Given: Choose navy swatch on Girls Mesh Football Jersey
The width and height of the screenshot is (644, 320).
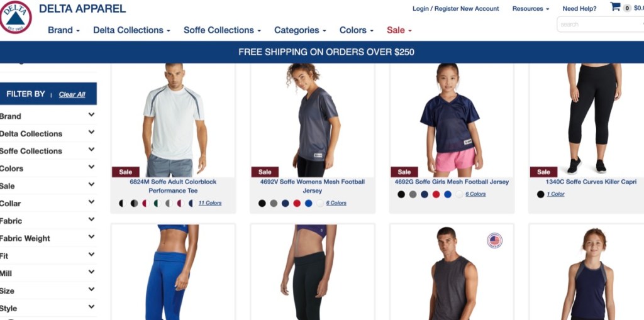Looking at the screenshot, I should (425, 194).
